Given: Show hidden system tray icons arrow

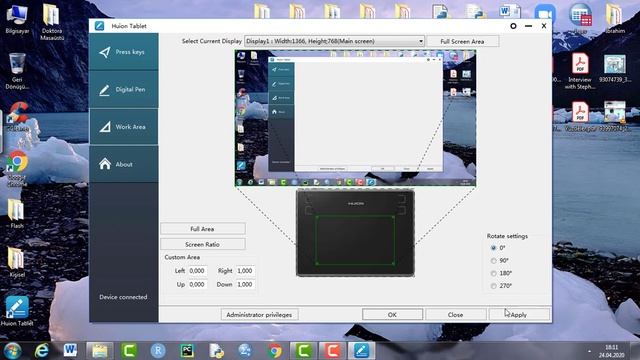Looking at the screenshot, I should click(x=589, y=351).
